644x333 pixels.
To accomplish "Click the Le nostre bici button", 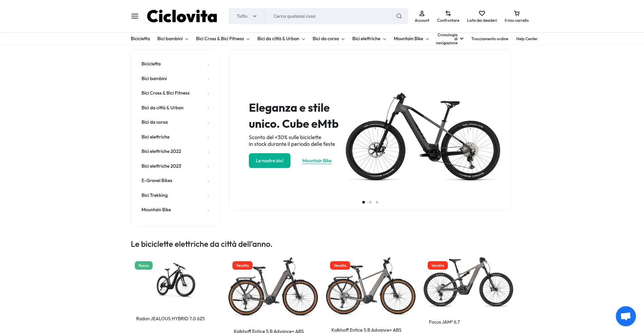I will 270,161.
